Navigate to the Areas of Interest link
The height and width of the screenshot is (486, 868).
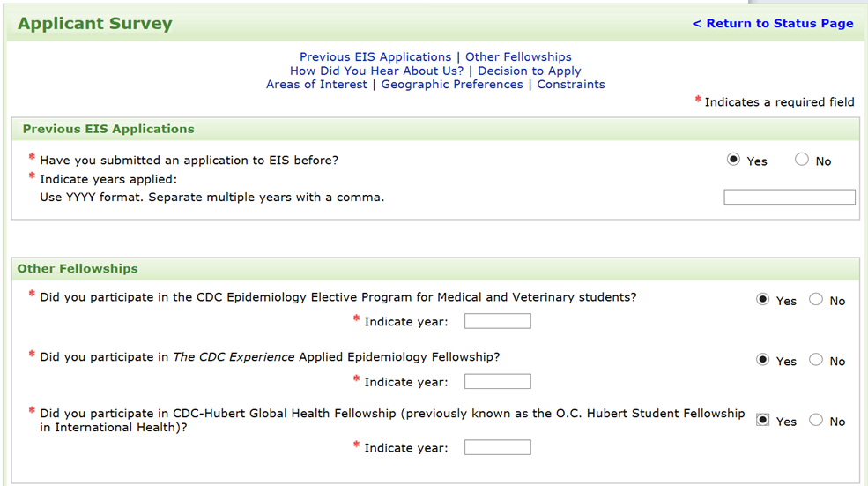tap(316, 85)
